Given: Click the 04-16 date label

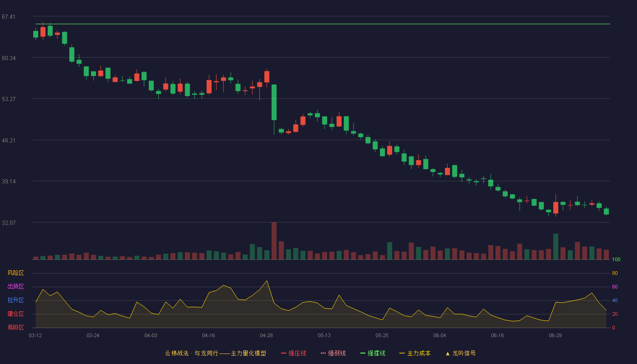Looking at the screenshot, I should pyautogui.click(x=209, y=335).
